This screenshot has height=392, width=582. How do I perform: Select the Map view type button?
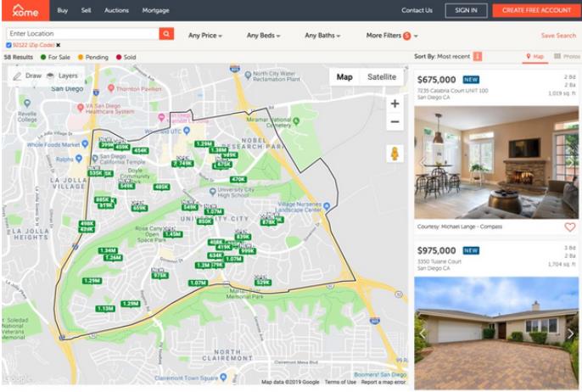[x=344, y=77]
